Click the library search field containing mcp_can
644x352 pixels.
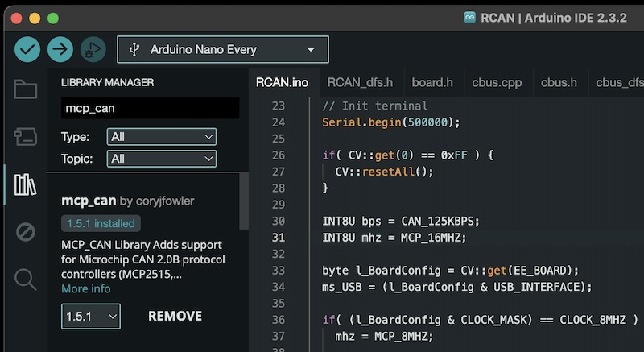click(x=150, y=108)
